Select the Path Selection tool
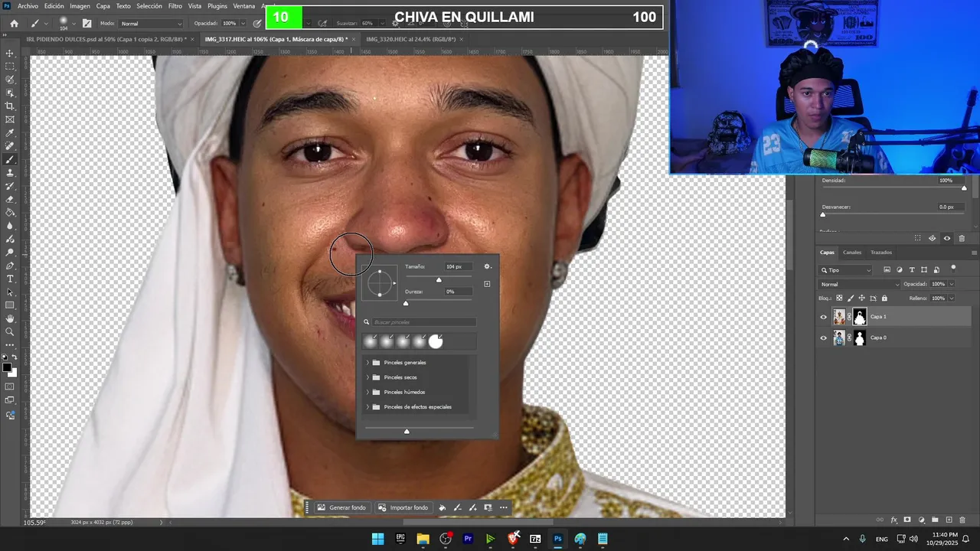 pos(10,292)
